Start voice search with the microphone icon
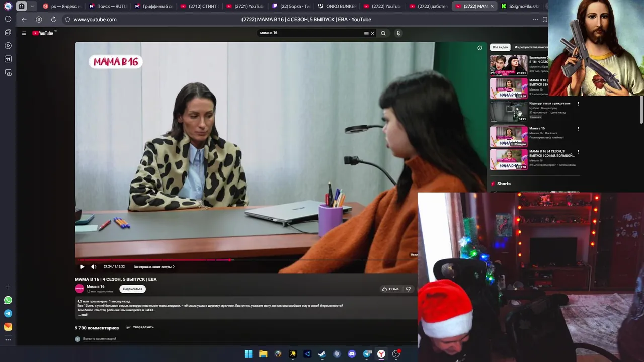Image resolution: width=644 pixels, height=362 pixels. coord(398,33)
